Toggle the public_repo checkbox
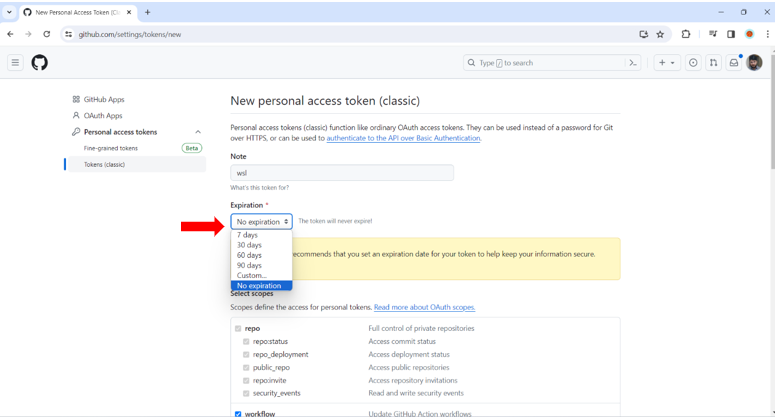 246,368
